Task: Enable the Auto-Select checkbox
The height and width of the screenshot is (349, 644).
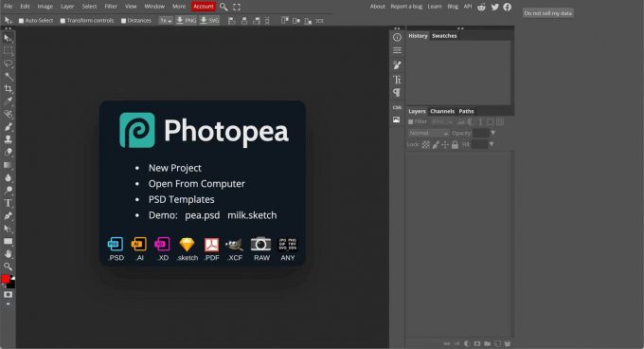Action: [x=22, y=21]
